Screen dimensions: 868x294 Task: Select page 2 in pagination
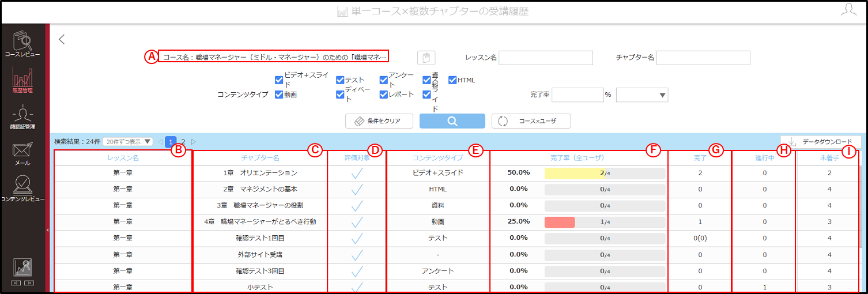coord(183,141)
